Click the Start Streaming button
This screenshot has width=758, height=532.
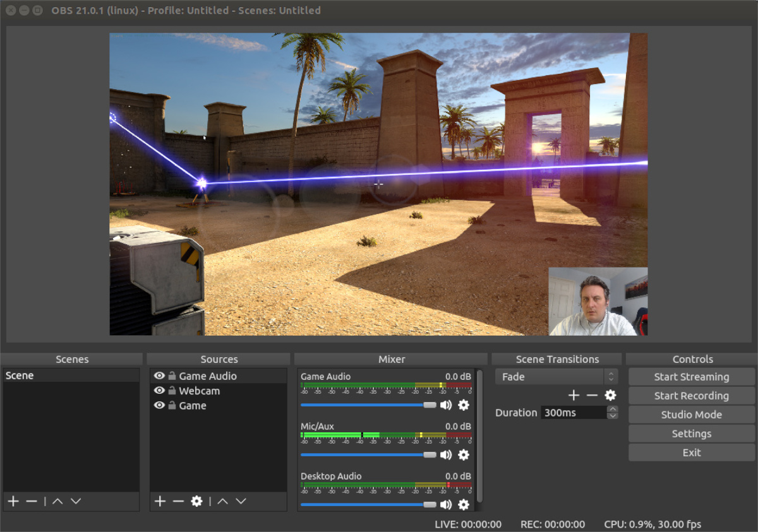pyautogui.click(x=691, y=376)
